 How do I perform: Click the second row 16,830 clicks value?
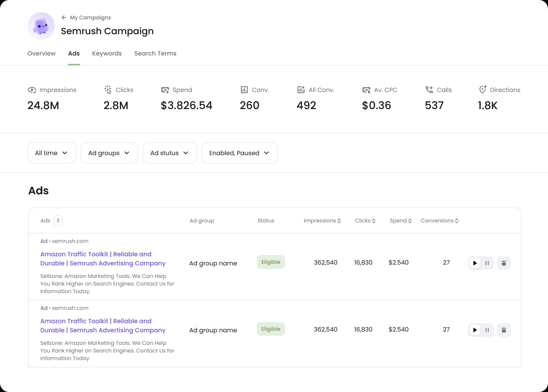tap(363, 329)
